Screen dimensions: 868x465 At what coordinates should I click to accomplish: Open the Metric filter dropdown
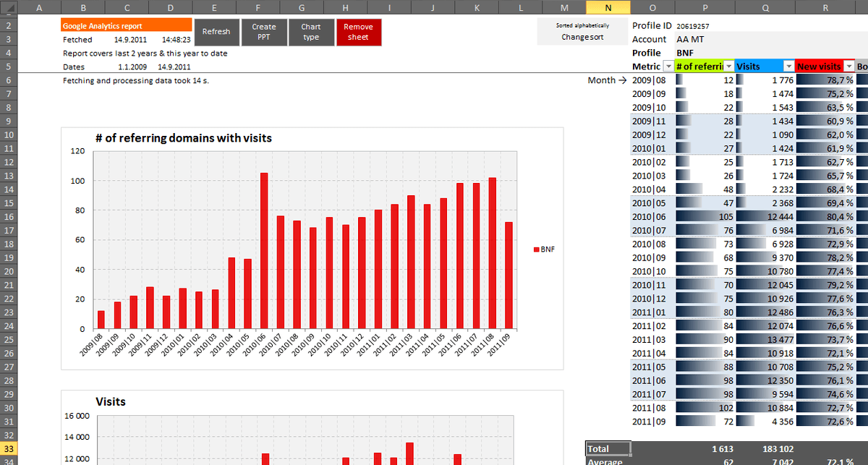point(668,67)
